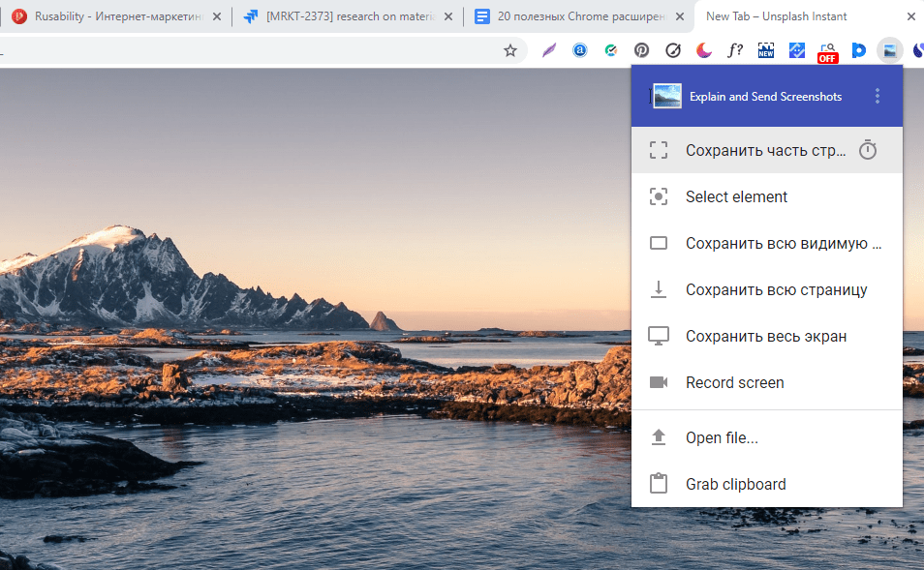Click the Pinterest extension icon
The width and height of the screenshot is (924, 570).
(x=641, y=50)
